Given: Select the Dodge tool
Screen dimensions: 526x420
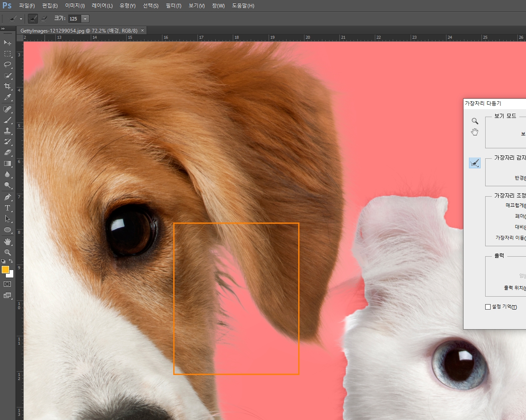Looking at the screenshot, I should 7,185.
